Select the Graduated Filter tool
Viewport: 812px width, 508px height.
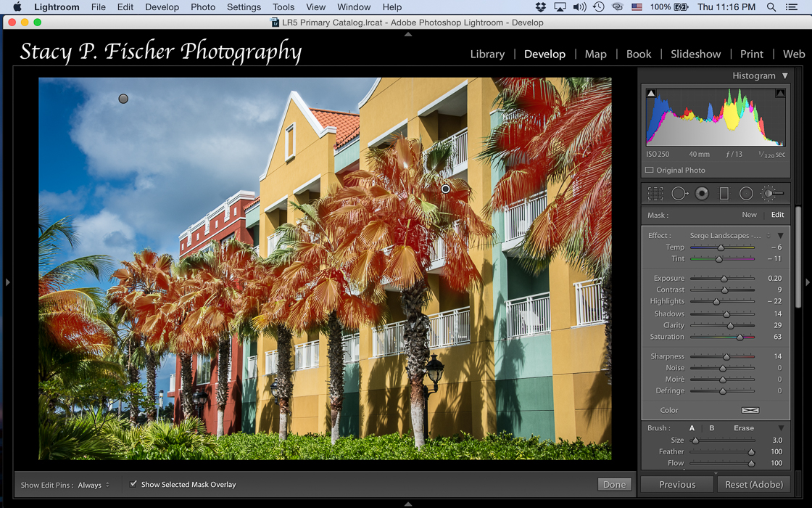point(724,194)
